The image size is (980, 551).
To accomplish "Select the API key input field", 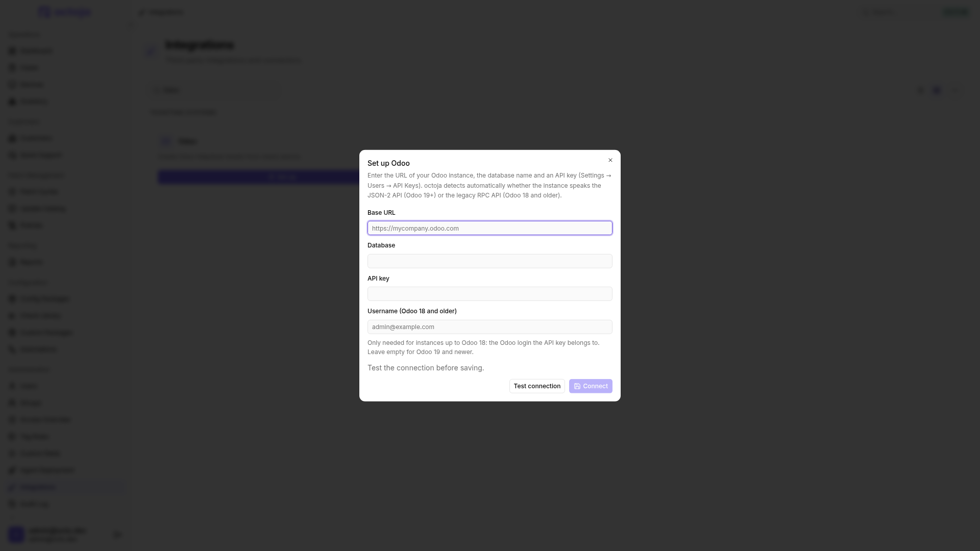I will [489, 294].
